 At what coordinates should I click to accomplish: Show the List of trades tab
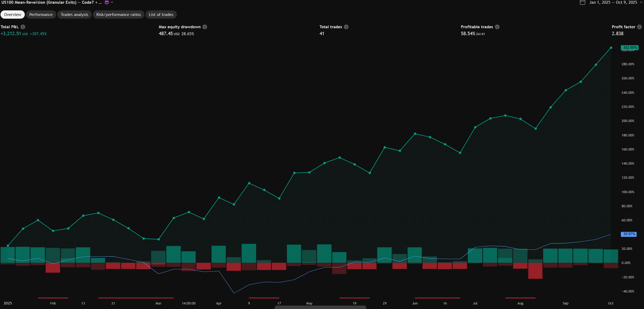coord(161,15)
